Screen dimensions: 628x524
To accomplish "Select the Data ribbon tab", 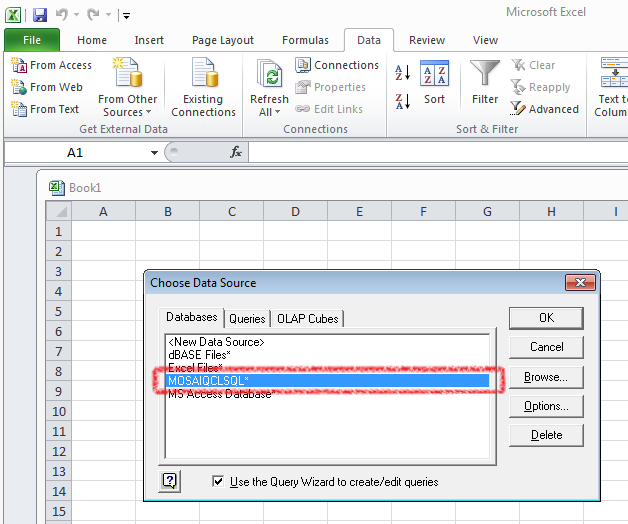I will pos(369,40).
